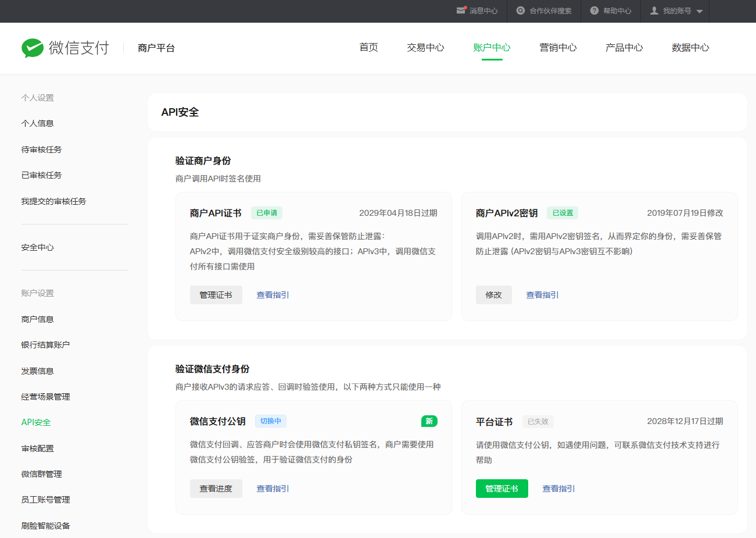Screen dimensions: 756x538
Task: Open 经营场景管理 in sidebar
Action: pyautogui.click(x=46, y=397)
